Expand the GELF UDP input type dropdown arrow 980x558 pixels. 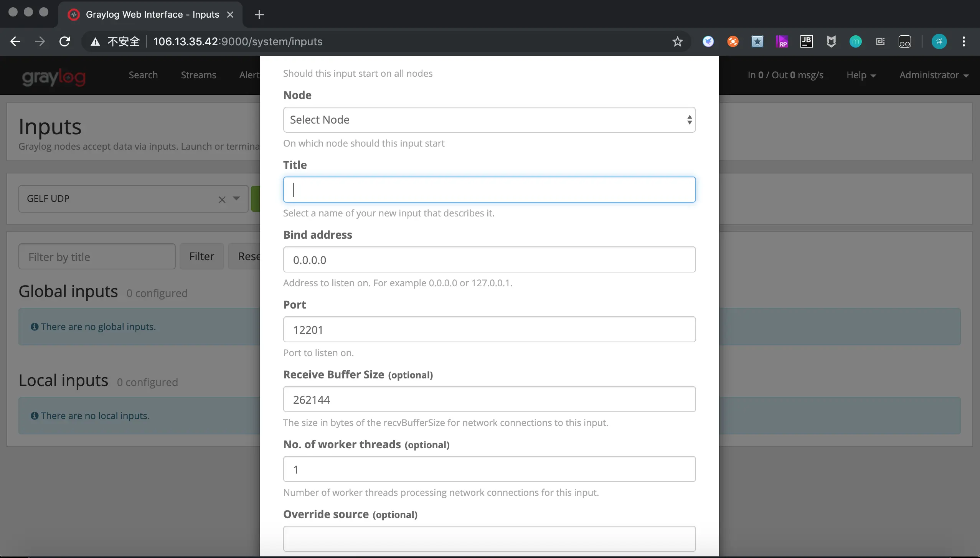pos(236,199)
